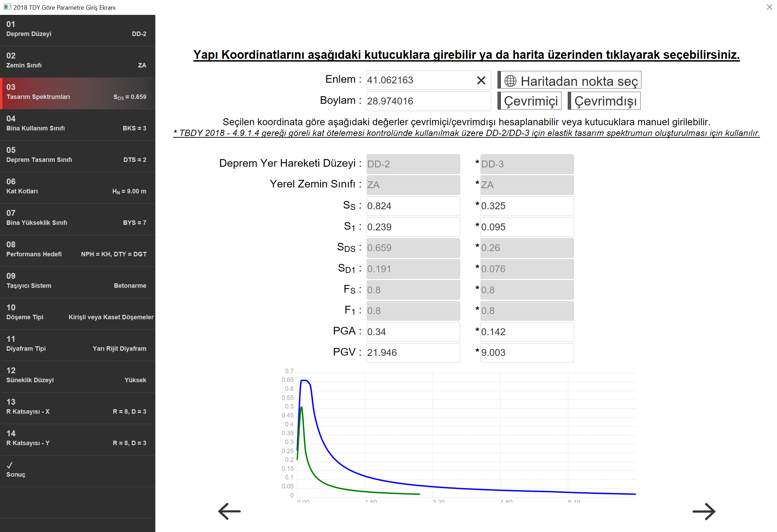Go back with the left arrow icon
Viewport: 777px width, 532px height.
[x=229, y=511]
